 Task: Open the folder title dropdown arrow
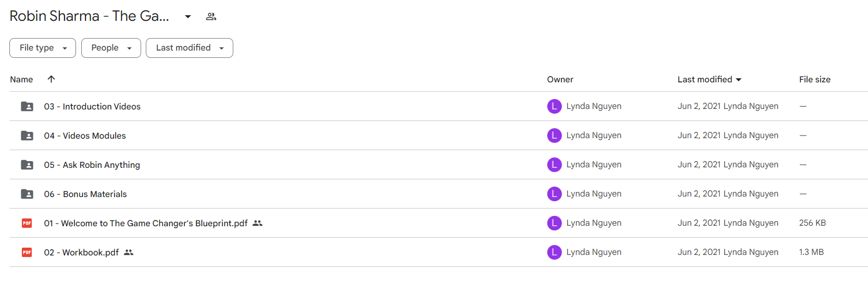(x=188, y=17)
